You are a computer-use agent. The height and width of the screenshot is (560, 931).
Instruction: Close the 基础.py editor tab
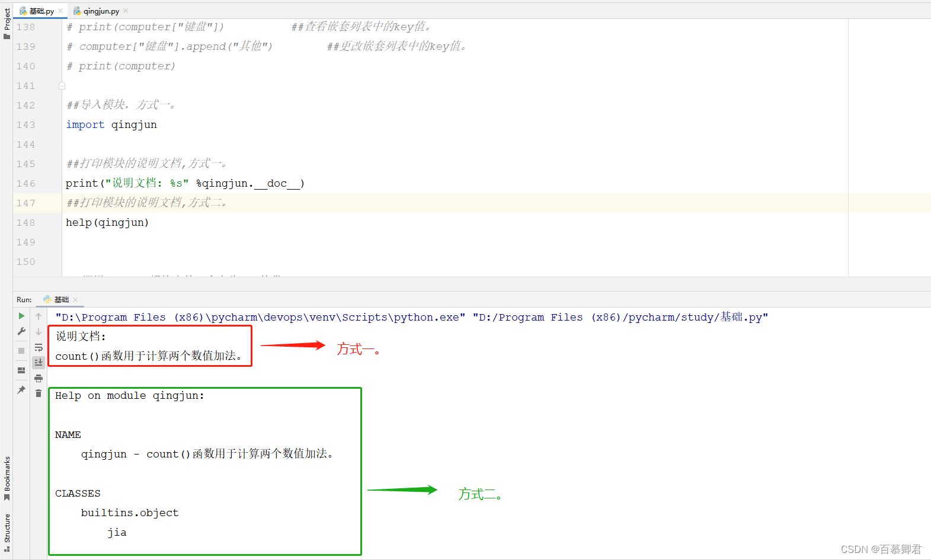tap(60, 11)
